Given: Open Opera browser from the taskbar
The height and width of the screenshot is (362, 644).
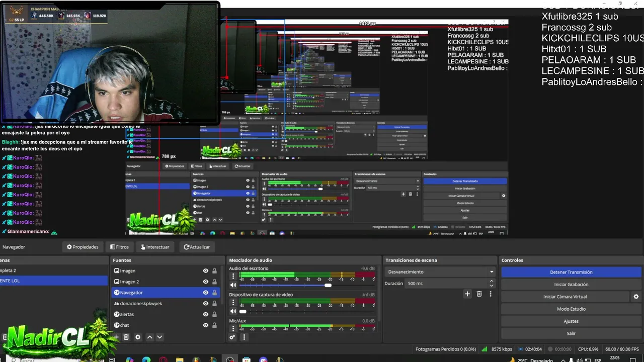Looking at the screenshot, I should coord(163,359).
